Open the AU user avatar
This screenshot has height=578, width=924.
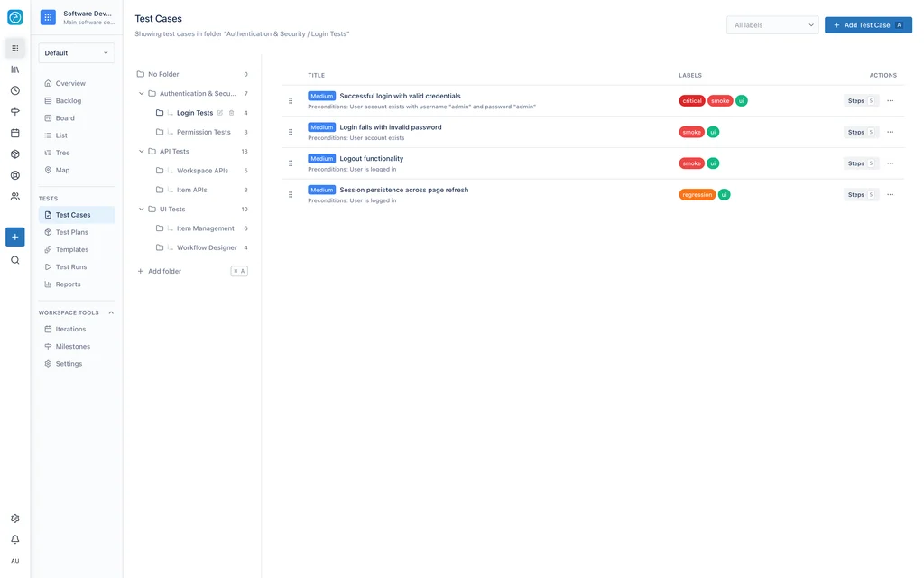point(14,561)
